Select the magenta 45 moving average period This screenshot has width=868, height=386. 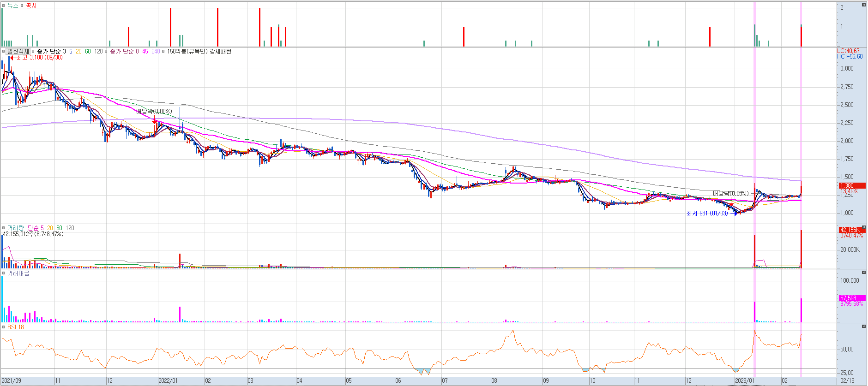pyautogui.click(x=145, y=51)
